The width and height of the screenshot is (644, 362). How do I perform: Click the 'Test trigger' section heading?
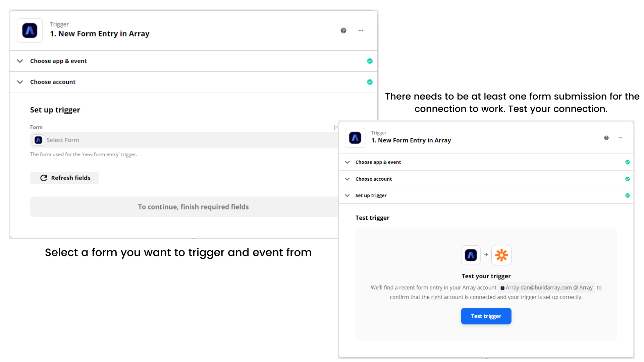pyautogui.click(x=372, y=218)
